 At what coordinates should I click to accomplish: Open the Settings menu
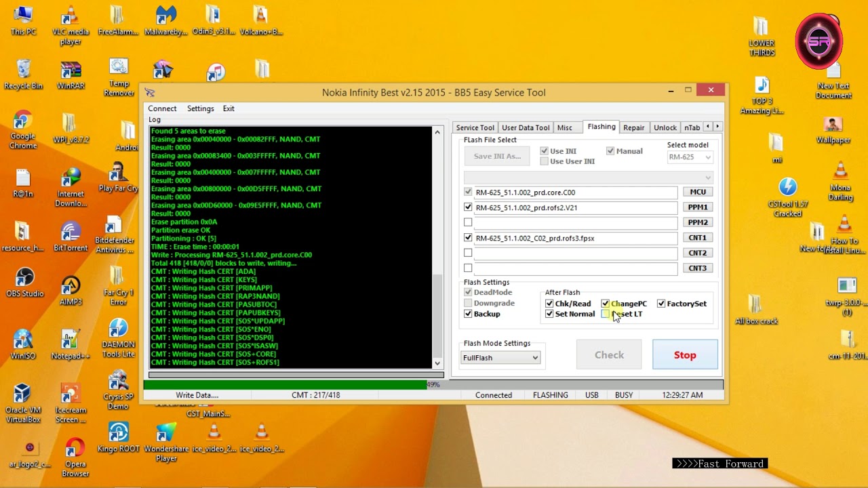201,108
